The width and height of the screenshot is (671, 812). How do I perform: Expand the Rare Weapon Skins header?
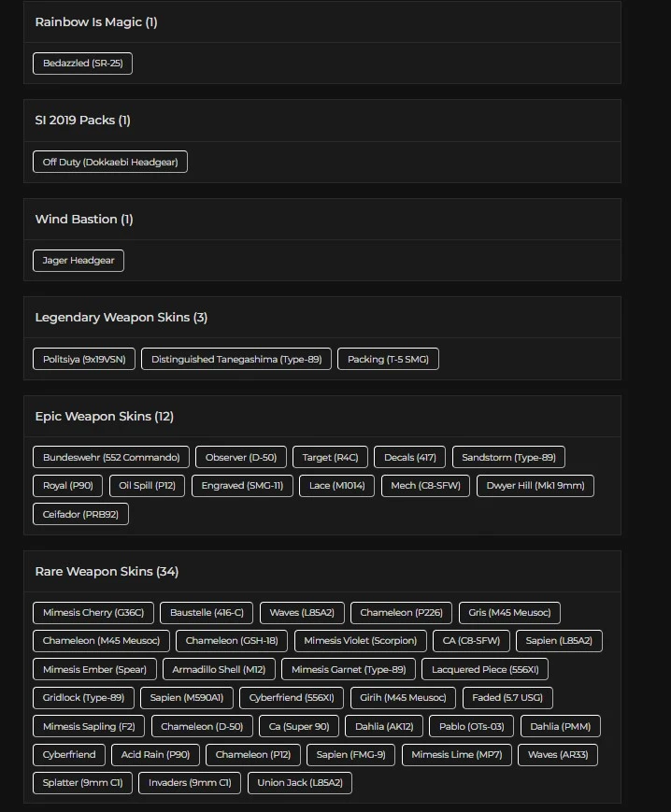point(322,571)
